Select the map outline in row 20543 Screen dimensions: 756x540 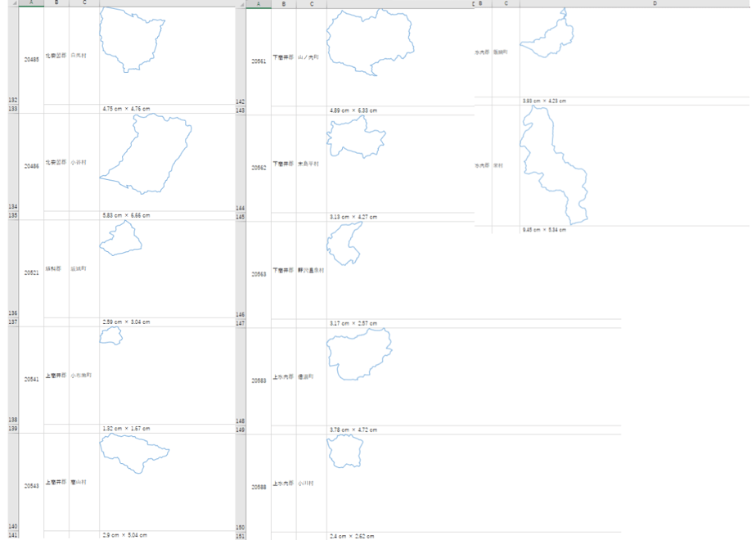(x=134, y=453)
